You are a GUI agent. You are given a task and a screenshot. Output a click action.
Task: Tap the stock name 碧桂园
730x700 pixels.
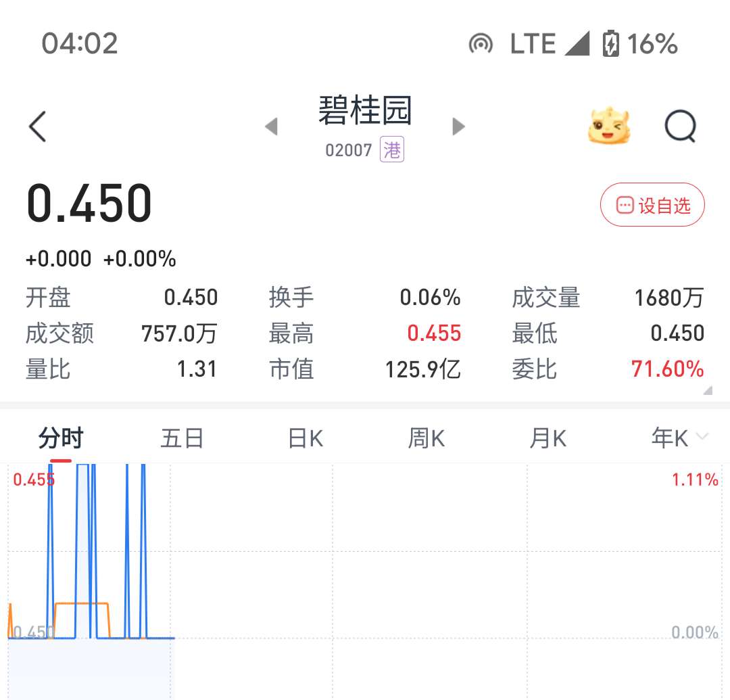365,110
